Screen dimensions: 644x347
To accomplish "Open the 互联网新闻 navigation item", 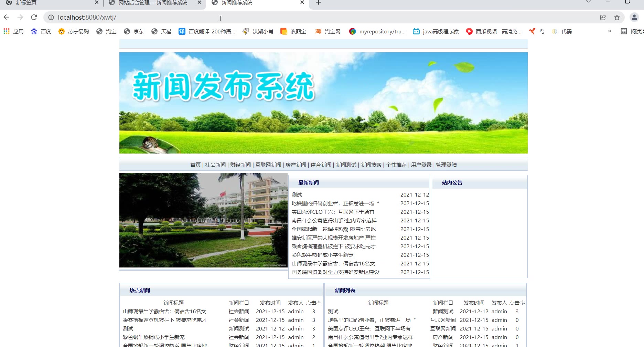I will pyautogui.click(x=268, y=165).
